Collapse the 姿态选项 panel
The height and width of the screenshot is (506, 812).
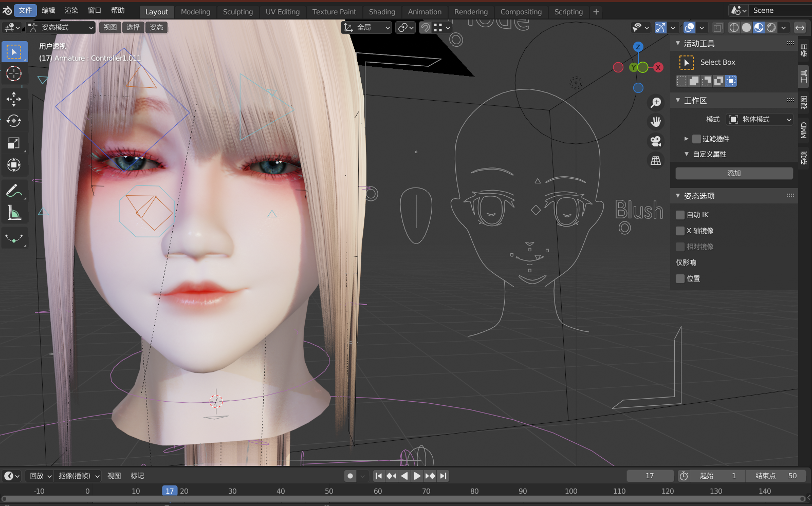(678, 196)
